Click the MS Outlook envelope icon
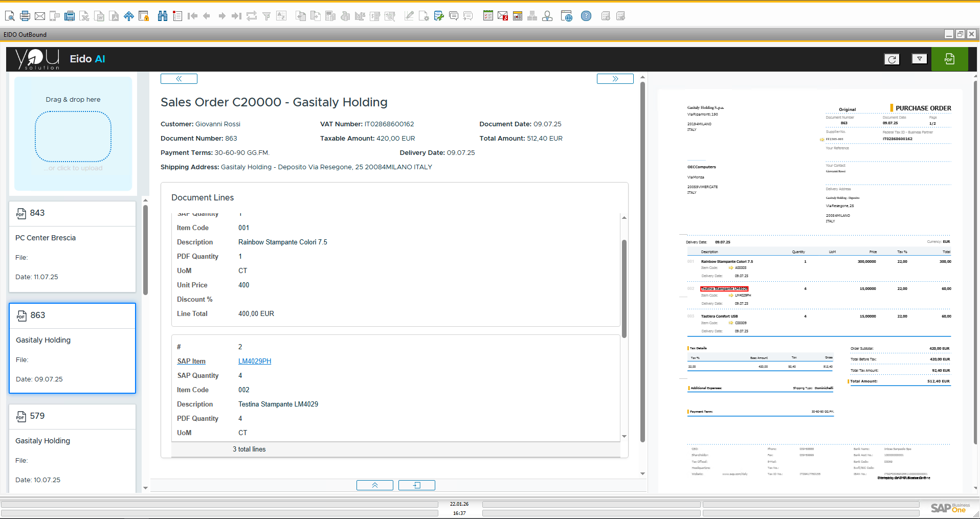The image size is (980, 519). pos(503,16)
